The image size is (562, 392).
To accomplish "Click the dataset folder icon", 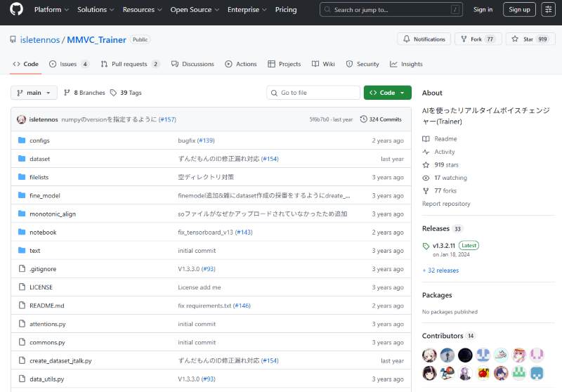I will tap(22, 158).
